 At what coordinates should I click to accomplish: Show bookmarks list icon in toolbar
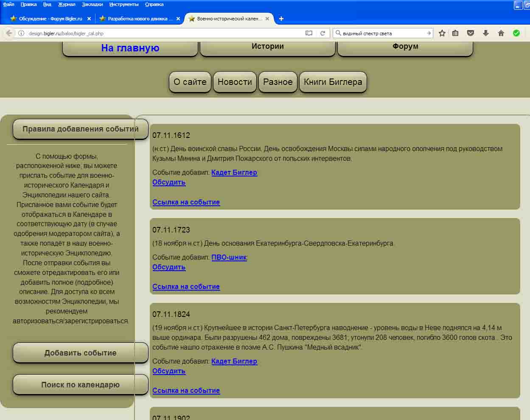pyautogui.click(x=455, y=33)
